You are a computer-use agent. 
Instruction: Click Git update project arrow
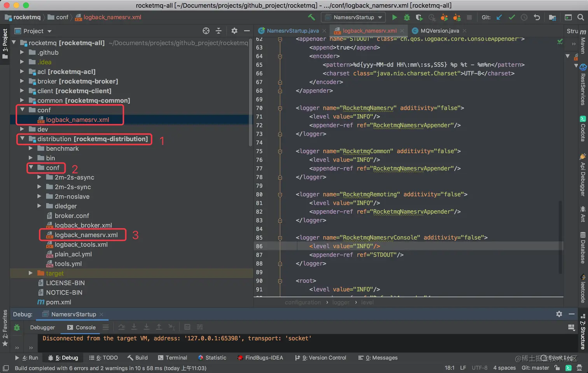(499, 17)
